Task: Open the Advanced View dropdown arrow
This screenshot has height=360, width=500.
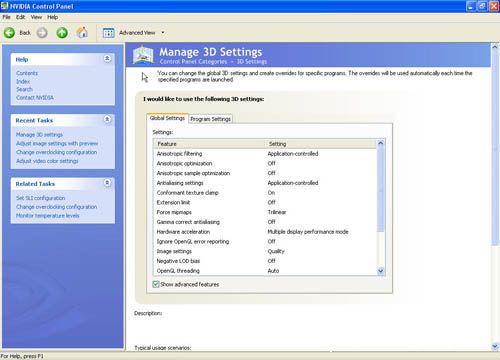Action: [163, 33]
